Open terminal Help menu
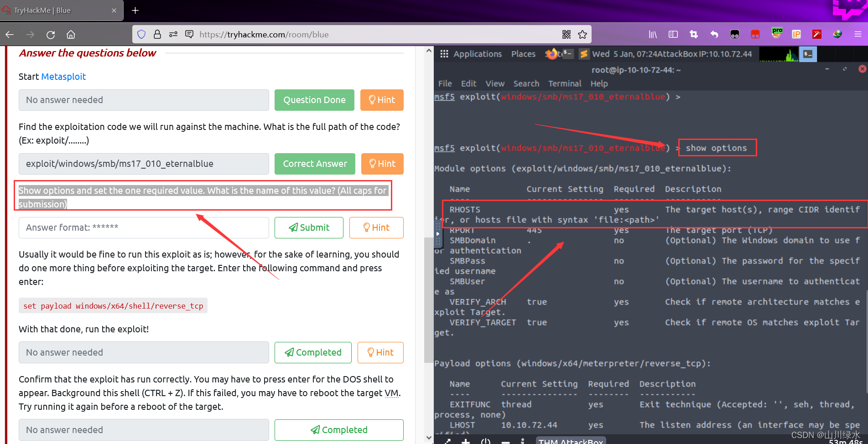868x444 pixels. 599,83
